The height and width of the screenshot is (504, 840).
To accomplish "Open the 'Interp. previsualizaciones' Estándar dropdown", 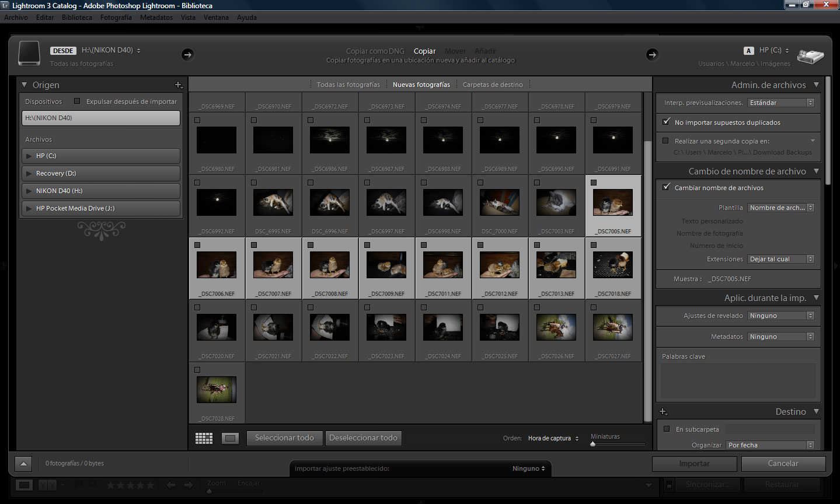I will click(x=781, y=103).
